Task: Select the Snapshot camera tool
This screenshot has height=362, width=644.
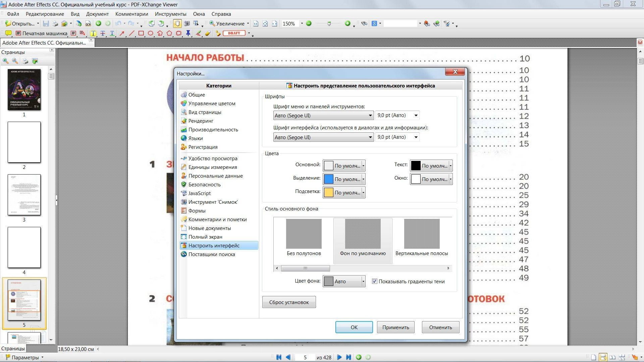Action: click(x=186, y=23)
